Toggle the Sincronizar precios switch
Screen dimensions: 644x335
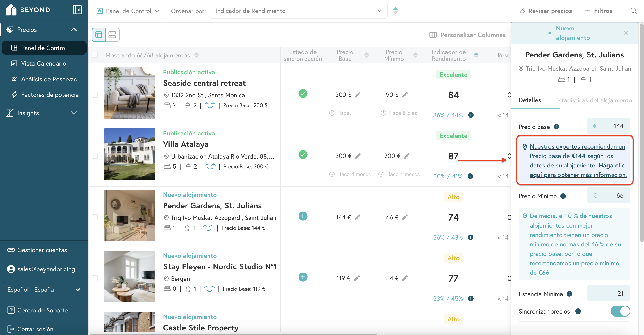620,311
